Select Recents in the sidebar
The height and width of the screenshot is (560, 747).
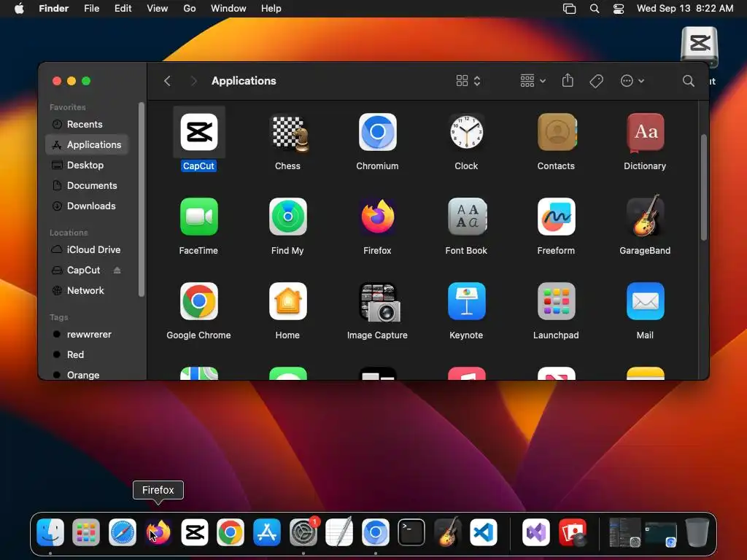tap(88, 124)
